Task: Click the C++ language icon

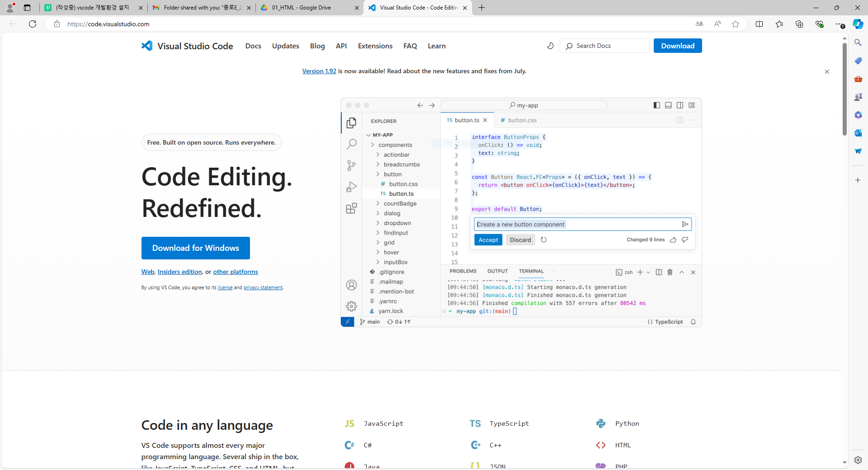Action: [x=475, y=445]
